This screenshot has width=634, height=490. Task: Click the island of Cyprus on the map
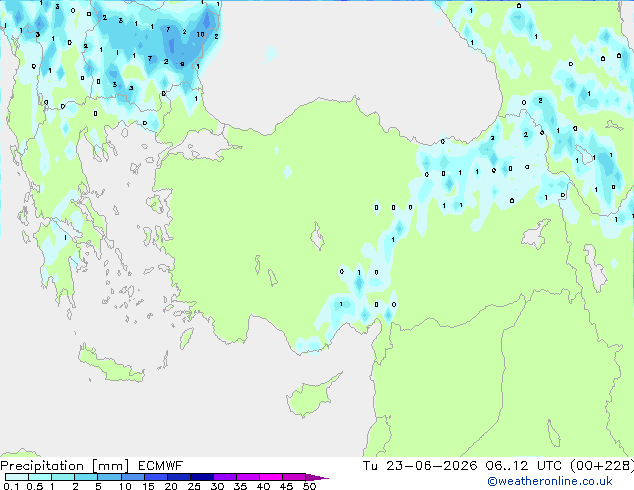point(312,396)
